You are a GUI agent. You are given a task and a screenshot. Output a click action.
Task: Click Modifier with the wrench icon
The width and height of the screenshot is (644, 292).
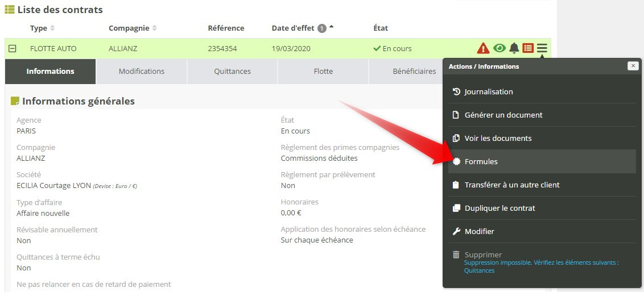click(479, 231)
